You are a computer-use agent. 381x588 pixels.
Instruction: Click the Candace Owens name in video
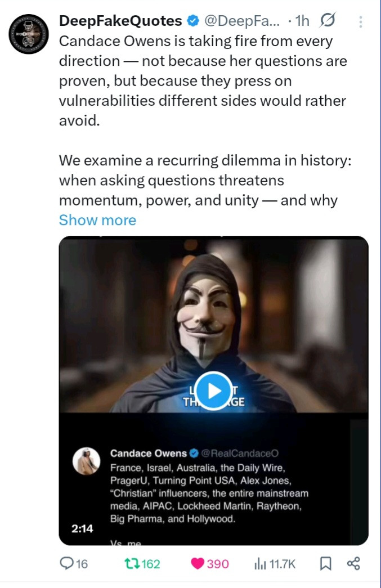148,453
